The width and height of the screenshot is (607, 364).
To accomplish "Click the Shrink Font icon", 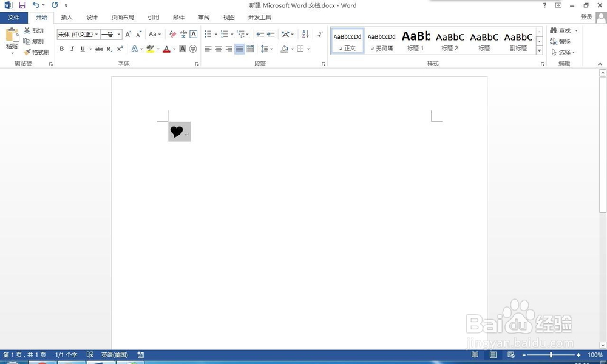I will point(138,35).
